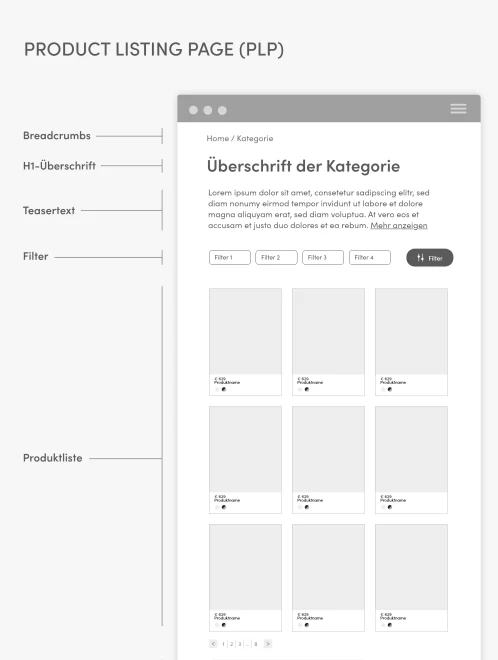Click the 'Produktliste' annotation label
Screen dimensions: 498x660
tap(53, 458)
